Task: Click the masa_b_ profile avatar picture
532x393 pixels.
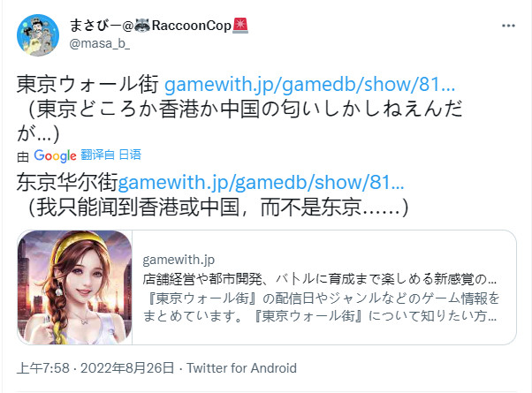Action: (x=38, y=35)
